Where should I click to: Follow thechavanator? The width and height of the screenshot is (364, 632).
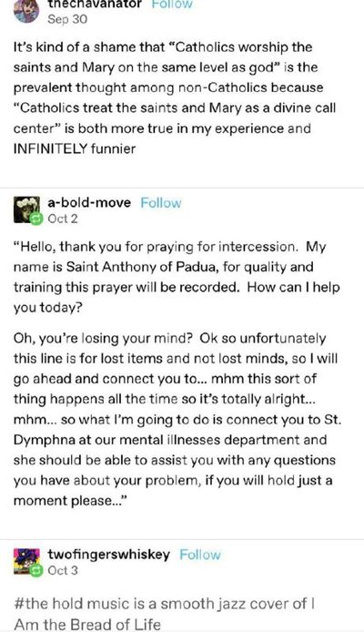[x=172, y=4]
